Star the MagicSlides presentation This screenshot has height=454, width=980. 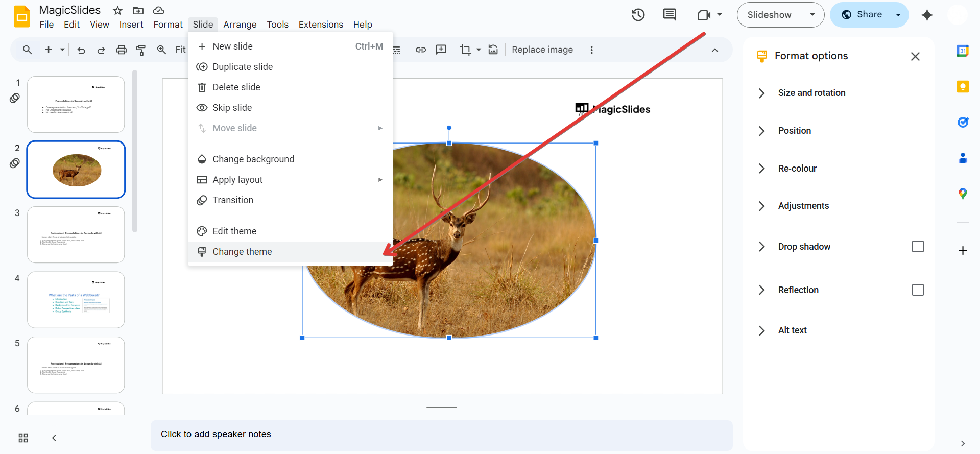click(x=117, y=10)
